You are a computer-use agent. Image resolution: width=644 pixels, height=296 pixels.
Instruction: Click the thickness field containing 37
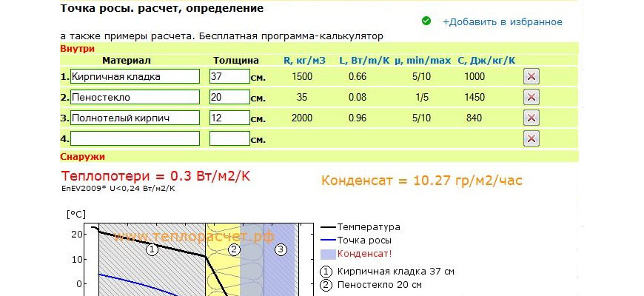tap(229, 76)
